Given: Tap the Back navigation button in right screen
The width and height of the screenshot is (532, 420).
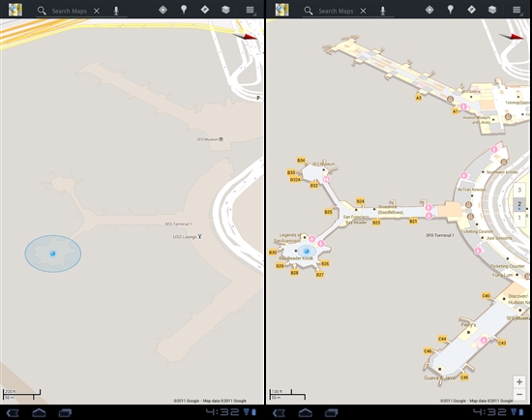Looking at the screenshot, I should pyautogui.click(x=279, y=412).
